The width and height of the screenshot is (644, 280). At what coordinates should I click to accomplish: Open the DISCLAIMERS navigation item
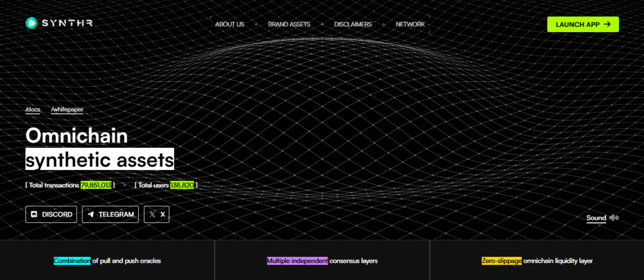pyautogui.click(x=353, y=25)
